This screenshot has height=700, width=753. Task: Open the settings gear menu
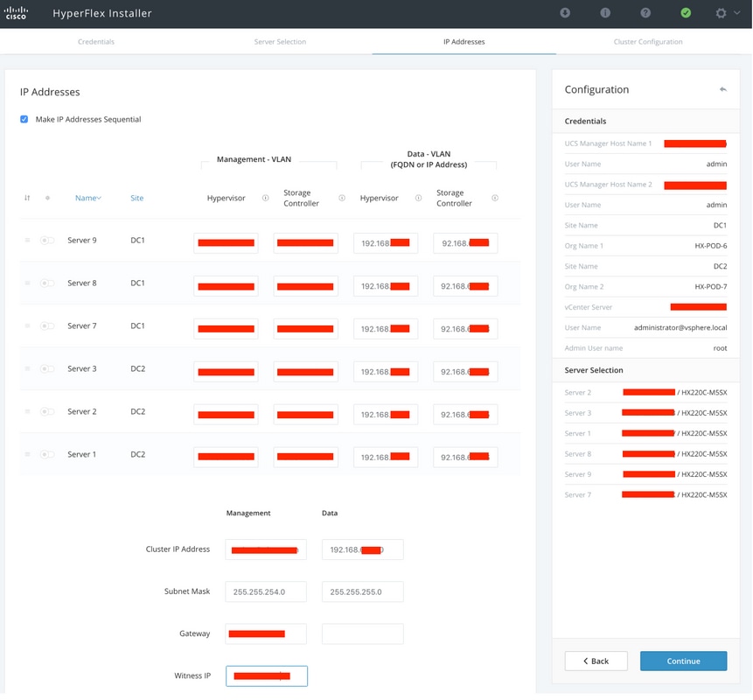(x=721, y=13)
